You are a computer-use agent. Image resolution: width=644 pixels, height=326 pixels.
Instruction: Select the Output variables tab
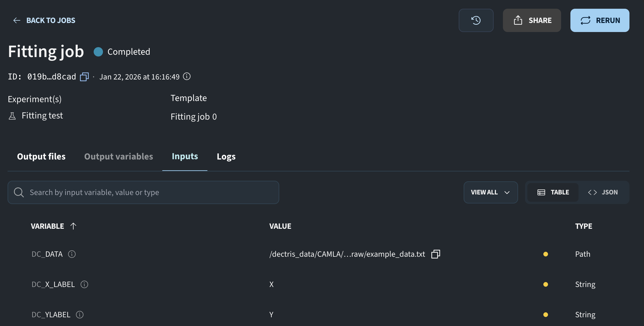coord(118,157)
